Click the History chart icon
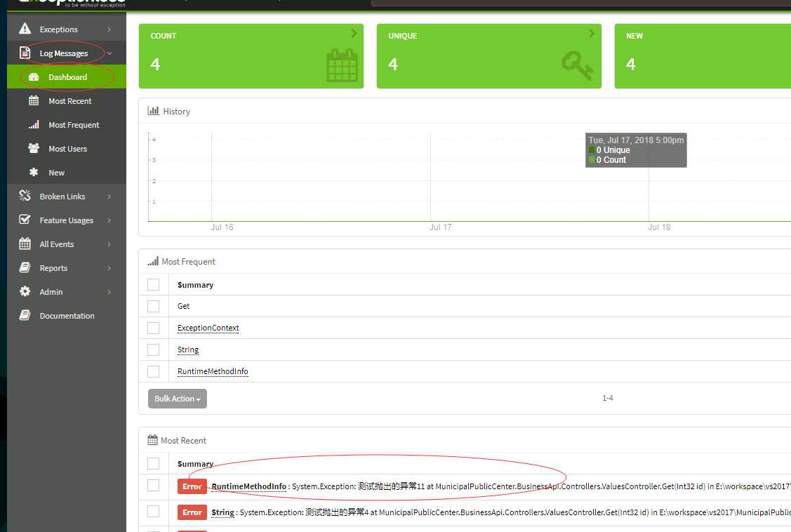Screen dimensions: 791x532 153,110
